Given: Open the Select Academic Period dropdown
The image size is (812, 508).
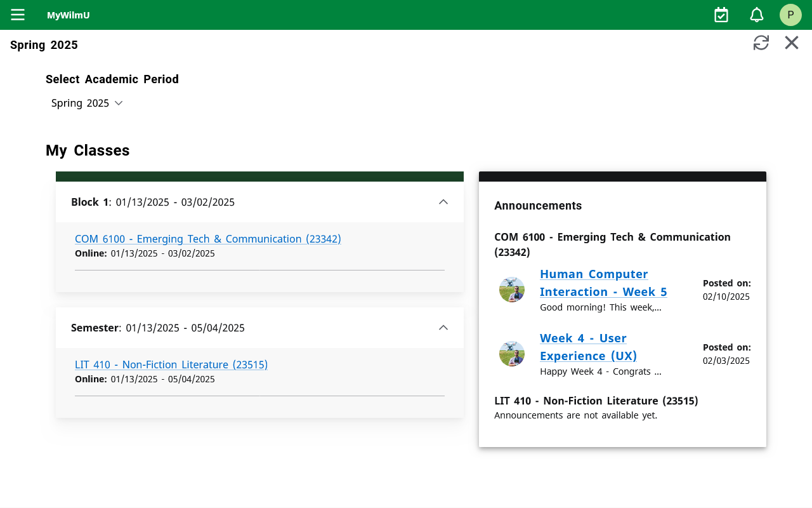Looking at the screenshot, I should click(x=87, y=102).
